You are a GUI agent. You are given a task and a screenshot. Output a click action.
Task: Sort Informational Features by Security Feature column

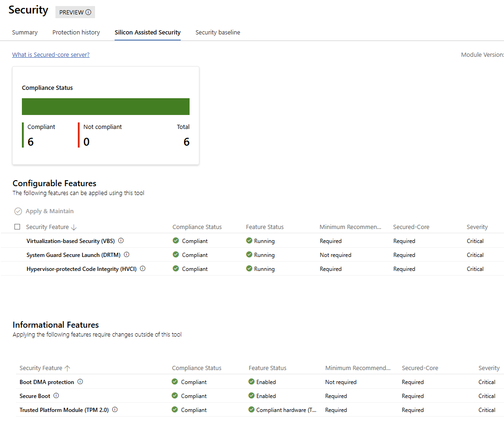41,368
